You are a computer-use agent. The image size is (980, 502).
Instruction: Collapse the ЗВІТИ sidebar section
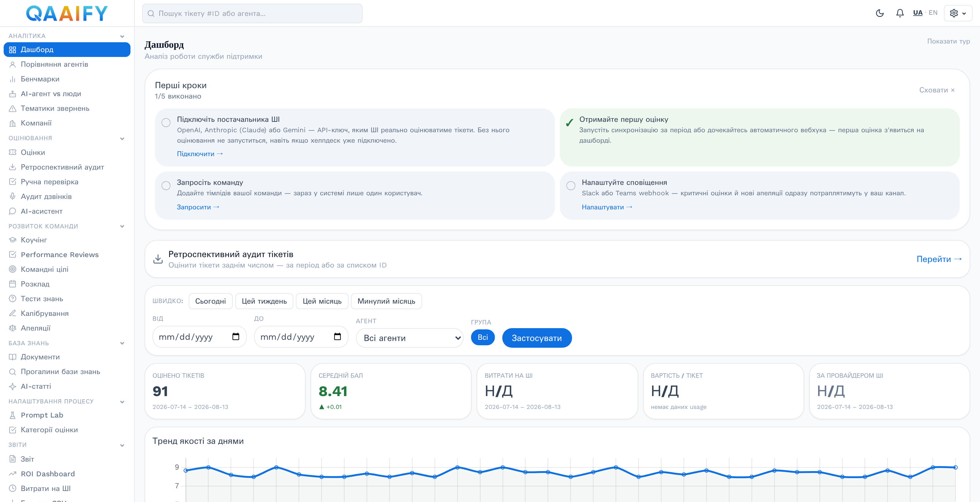(122, 445)
